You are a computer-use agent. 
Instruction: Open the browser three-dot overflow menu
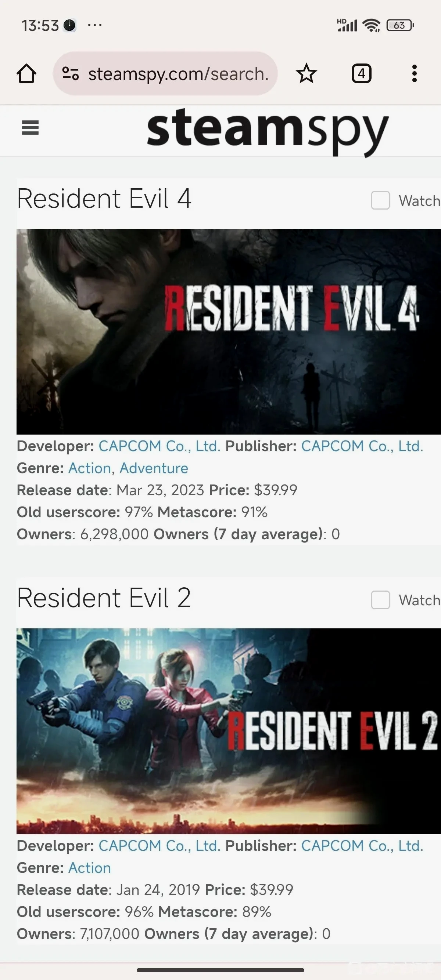(x=414, y=73)
